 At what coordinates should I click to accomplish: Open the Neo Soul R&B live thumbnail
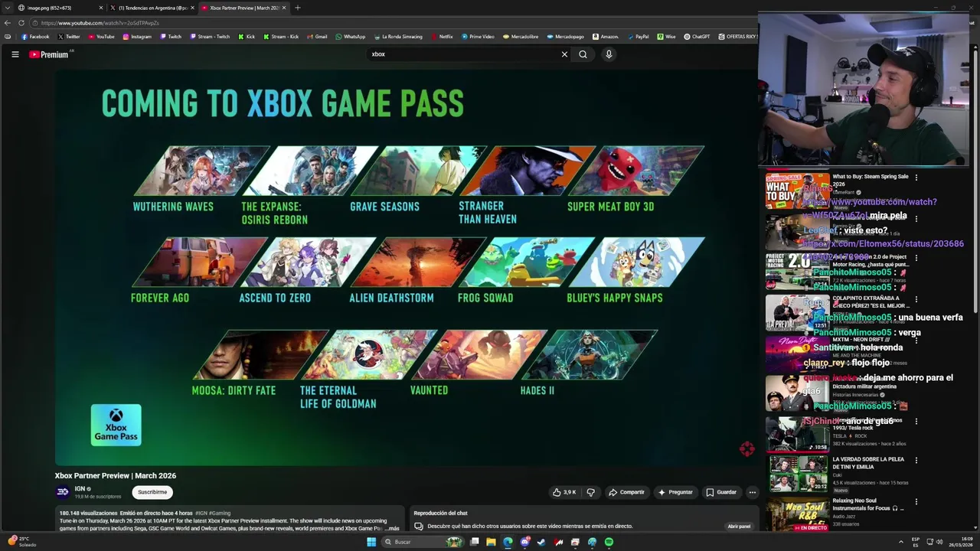(x=797, y=514)
